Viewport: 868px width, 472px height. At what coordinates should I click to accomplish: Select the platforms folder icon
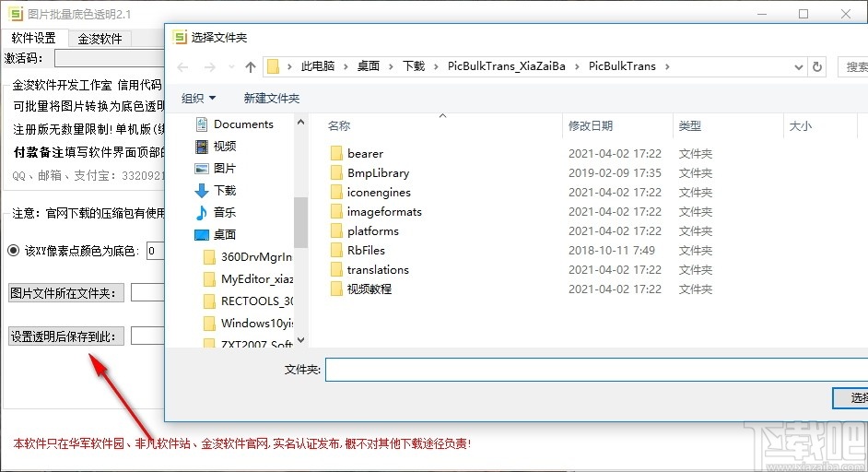(336, 231)
